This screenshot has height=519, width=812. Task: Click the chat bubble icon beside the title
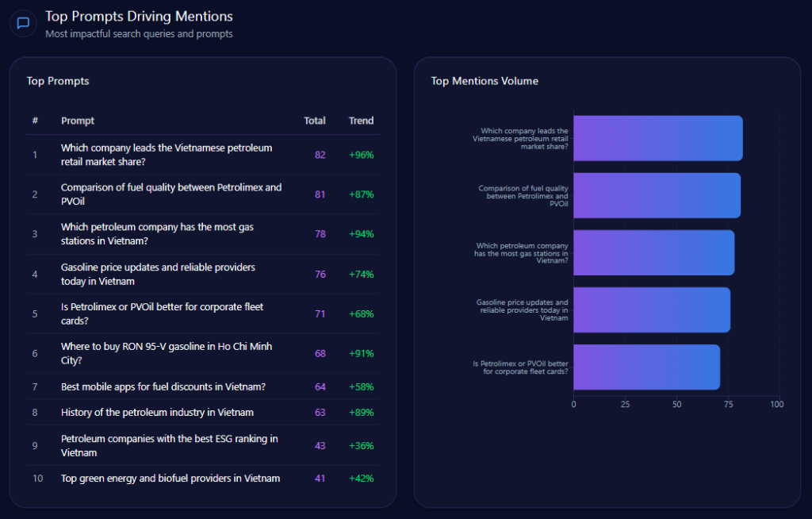pyautogui.click(x=23, y=23)
